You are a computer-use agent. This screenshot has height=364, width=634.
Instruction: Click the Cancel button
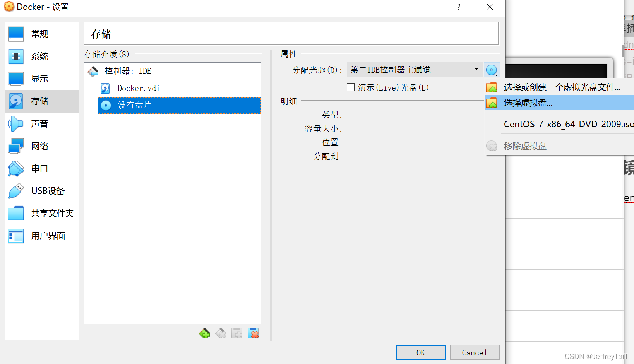point(475,352)
